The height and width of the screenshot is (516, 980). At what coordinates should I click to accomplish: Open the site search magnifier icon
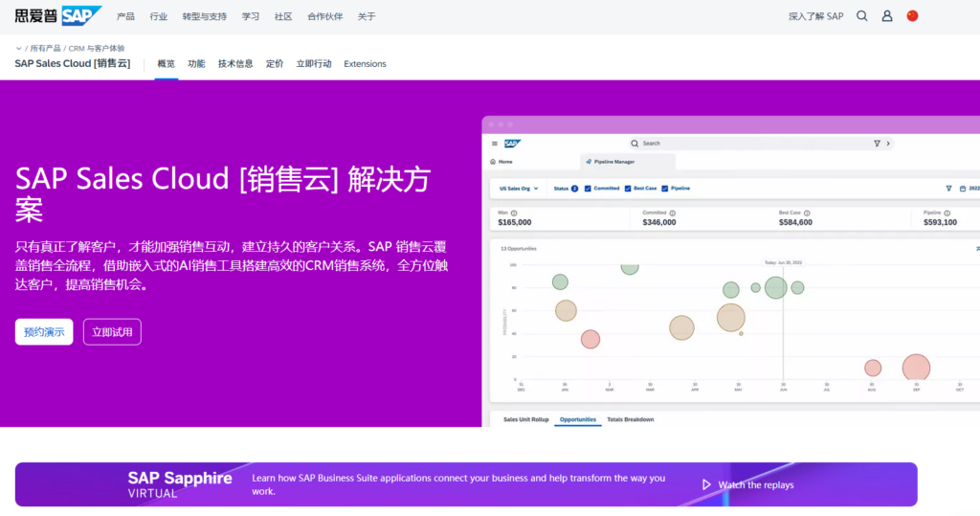(x=862, y=16)
